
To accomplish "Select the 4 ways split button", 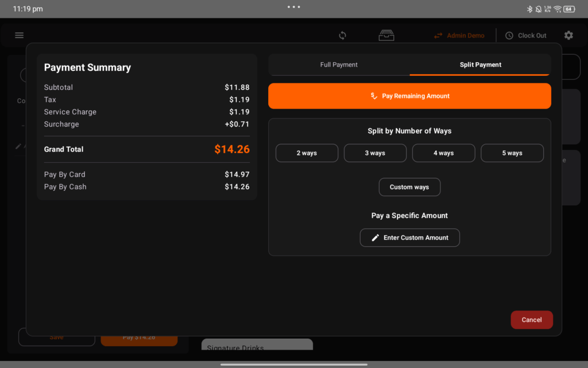I will tap(443, 153).
